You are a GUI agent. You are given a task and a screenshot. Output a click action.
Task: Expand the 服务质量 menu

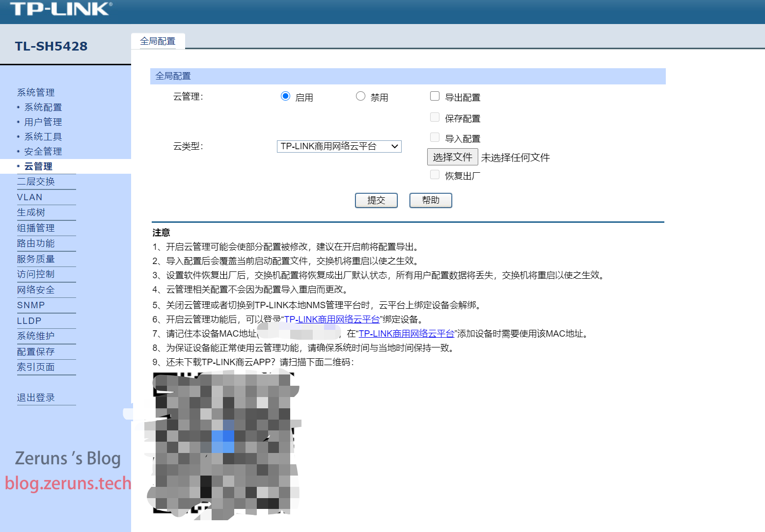(x=36, y=259)
